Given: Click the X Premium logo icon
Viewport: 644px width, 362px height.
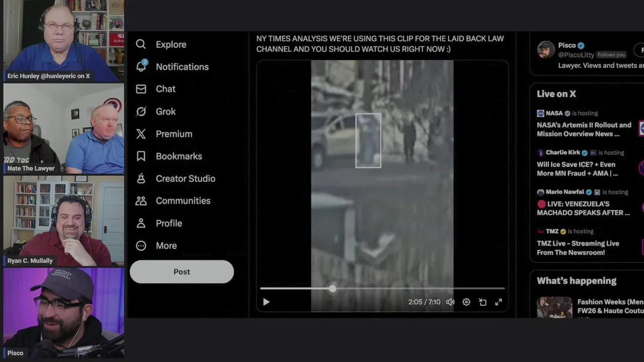Looking at the screenshot, I should point(141,134).
